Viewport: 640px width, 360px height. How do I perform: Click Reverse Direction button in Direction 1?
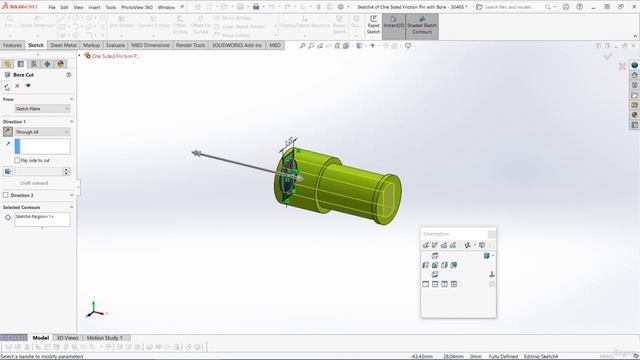(8, 131)
